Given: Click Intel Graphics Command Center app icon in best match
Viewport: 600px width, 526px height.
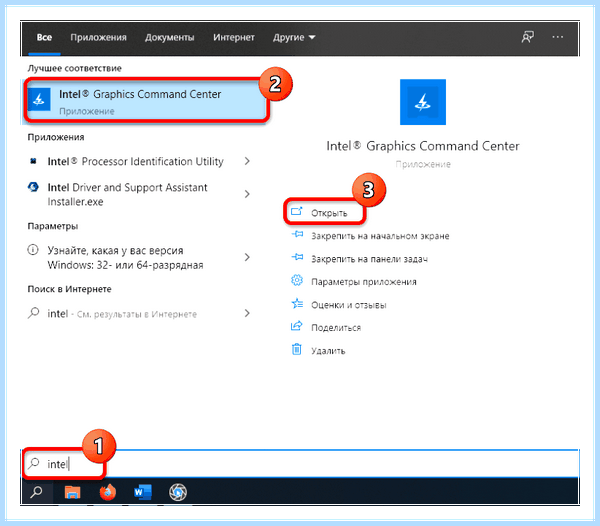Looking at the screenshot, I should coord(39,100).
